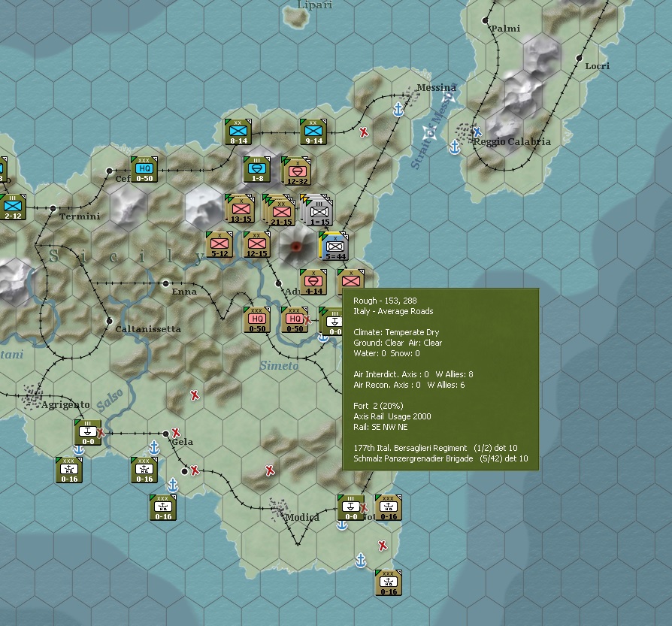Screen dimensions: 672x626
Task: Click the Termini town label
Action: point(80,216)
